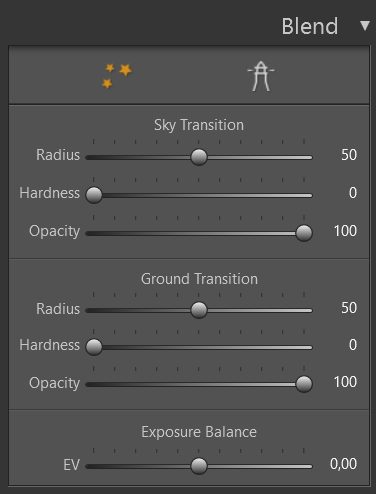Click Ground Transition Radius slider handle
The image size is (376, 494).
[199, 310]
